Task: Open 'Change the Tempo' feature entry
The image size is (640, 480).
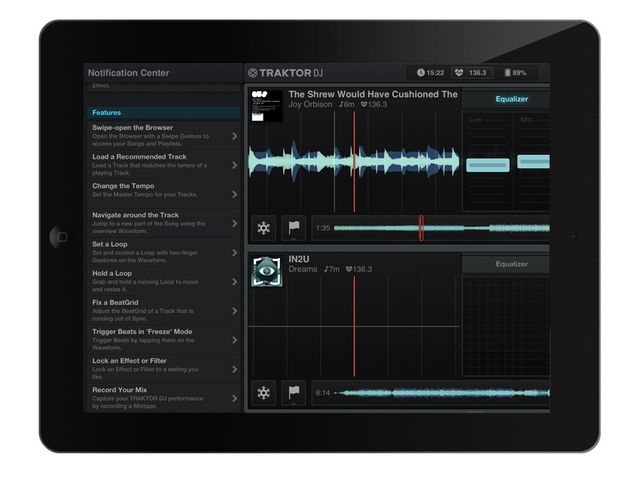Action: pyautogui.click(x=164, y=194)
